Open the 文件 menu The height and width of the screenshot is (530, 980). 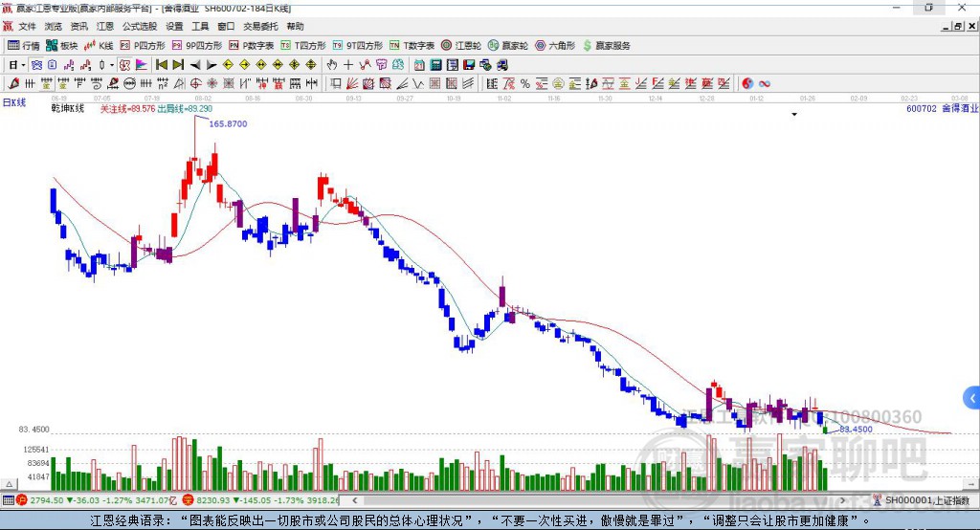click(27, 26)
